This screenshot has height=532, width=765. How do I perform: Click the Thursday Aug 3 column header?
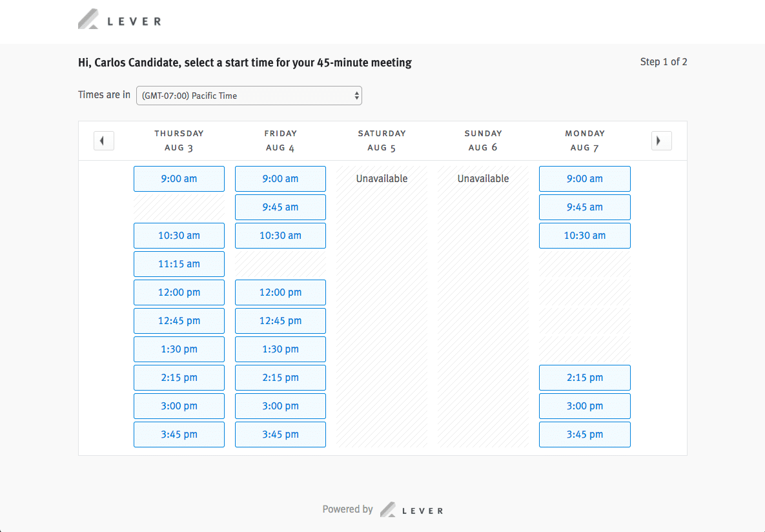tap(179, 141)
